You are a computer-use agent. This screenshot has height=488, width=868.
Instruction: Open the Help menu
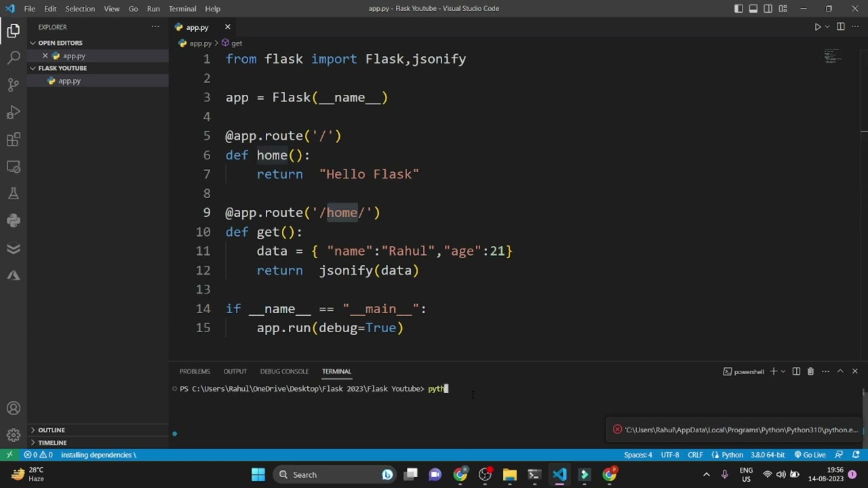click(x=213, y=9)
